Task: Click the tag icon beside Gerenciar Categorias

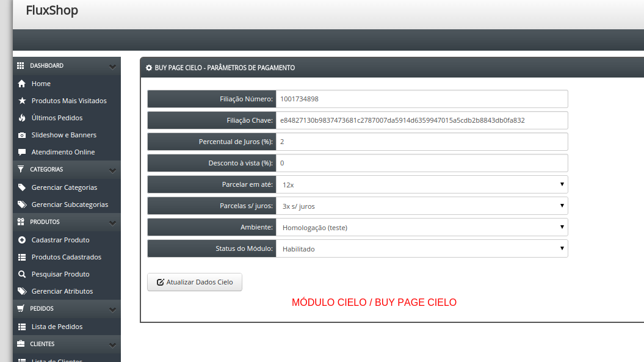Action: [22, 187]
